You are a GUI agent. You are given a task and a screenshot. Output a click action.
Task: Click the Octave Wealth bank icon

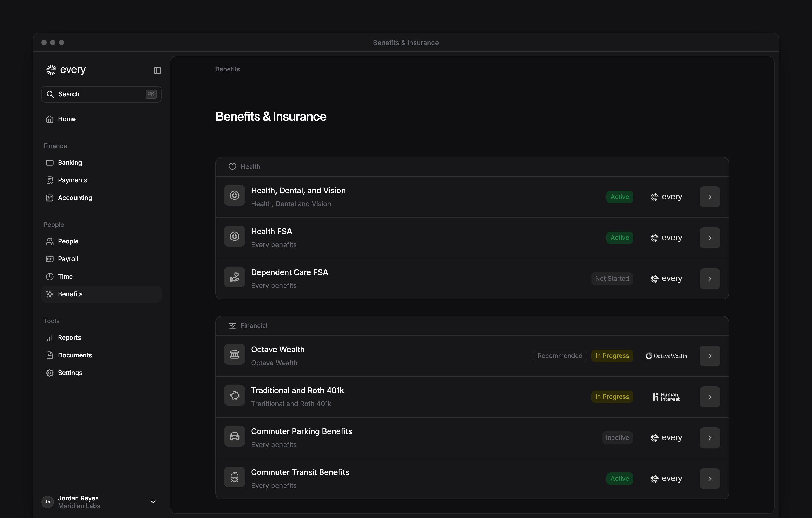click(234, 354)
